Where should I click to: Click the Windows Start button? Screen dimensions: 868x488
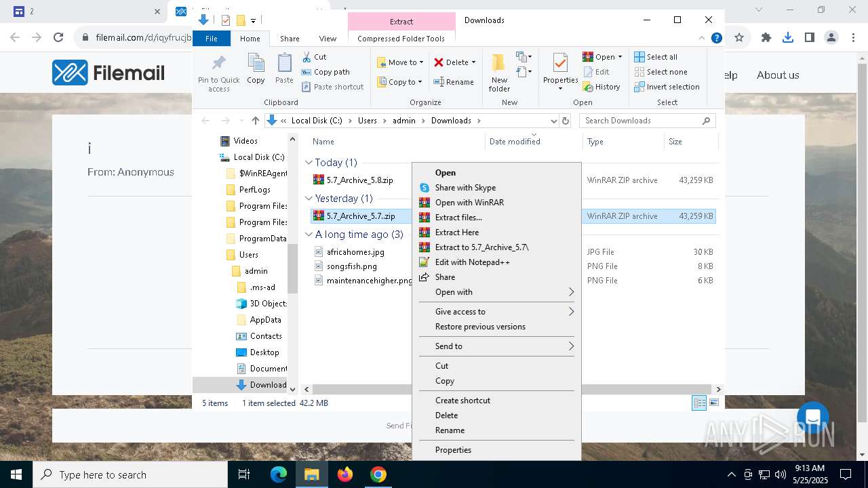(16, 474)
